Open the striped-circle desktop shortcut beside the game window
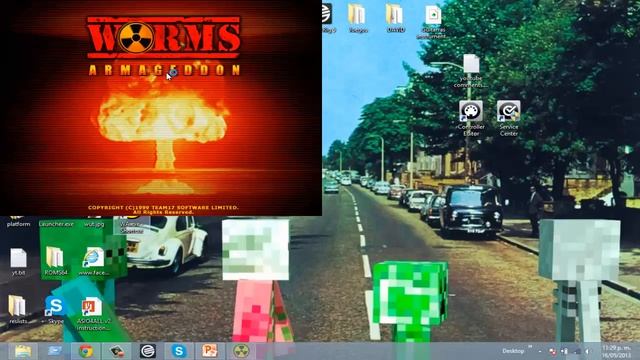Screen dimensions: 640x360 tap(328, 17)
